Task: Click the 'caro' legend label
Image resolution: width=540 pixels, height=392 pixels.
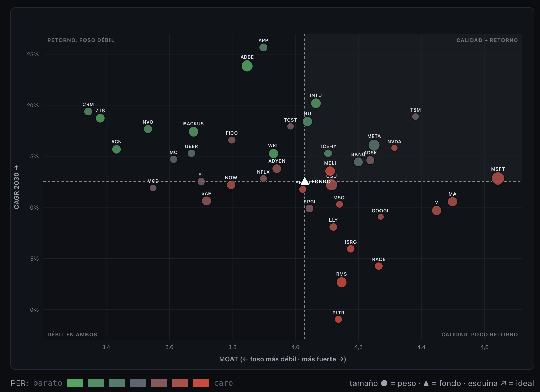Action: (x=223, y=383)
